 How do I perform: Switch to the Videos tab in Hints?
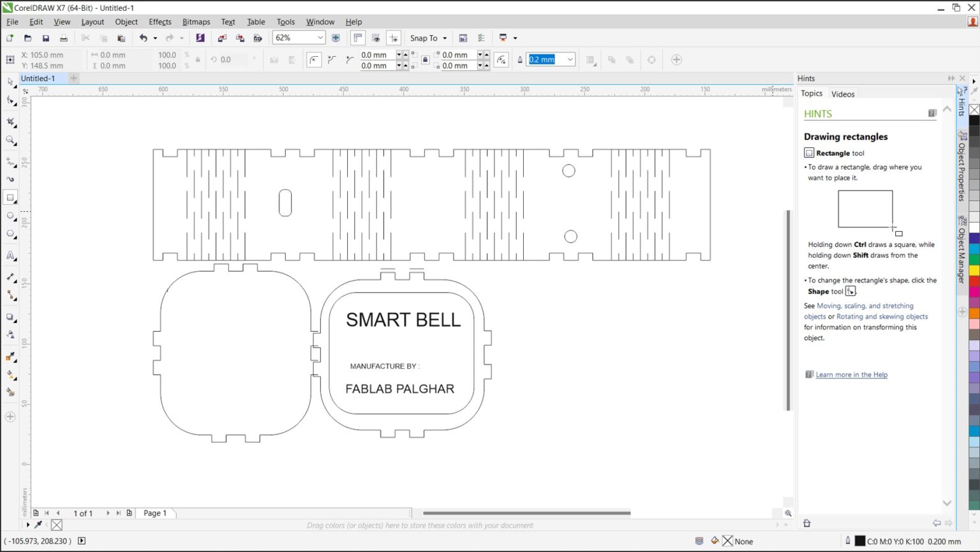(x=843, y=94)
